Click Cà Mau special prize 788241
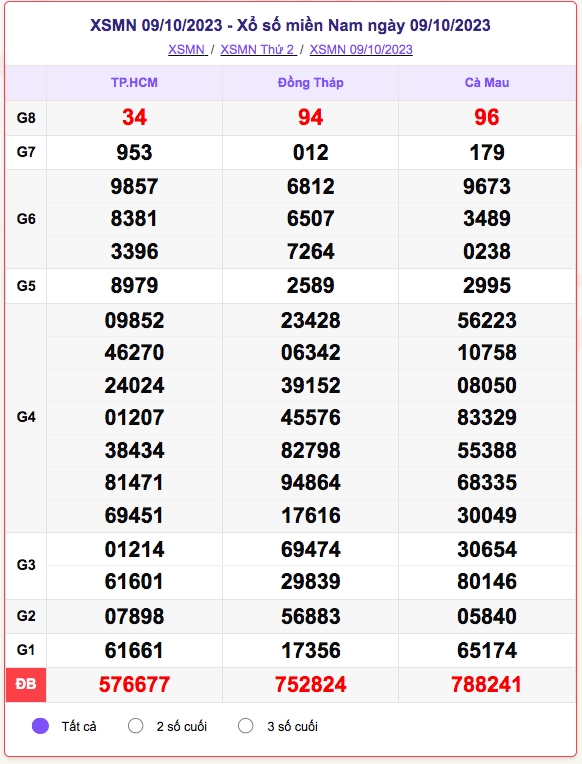Screen dimensions: 582x764 coord(487,685)
